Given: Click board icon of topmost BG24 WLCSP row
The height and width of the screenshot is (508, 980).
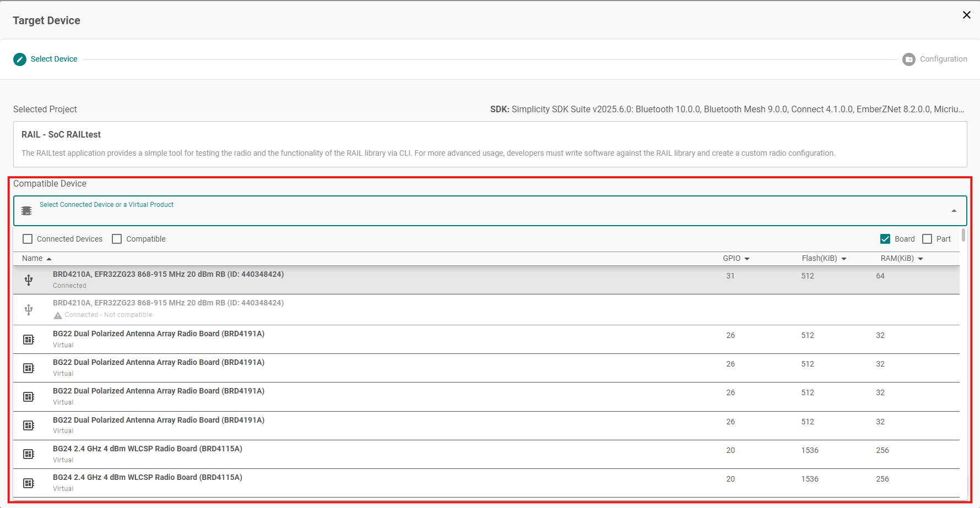Looking at the screenshot, I should (29, 454).
